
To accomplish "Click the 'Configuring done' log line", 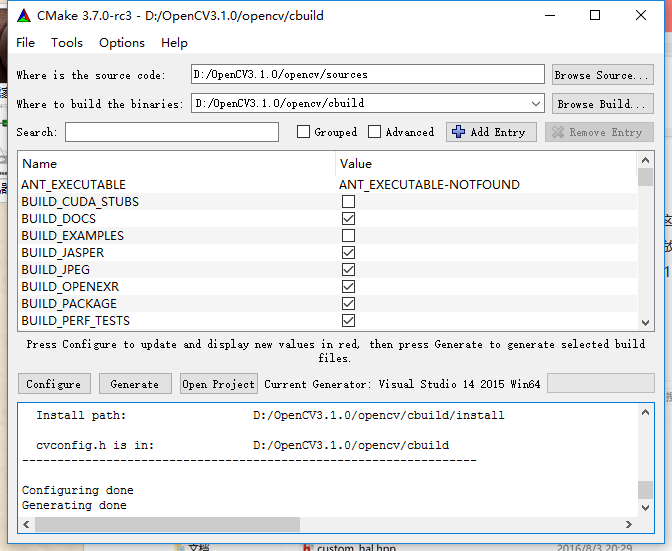I will (78, 490).
